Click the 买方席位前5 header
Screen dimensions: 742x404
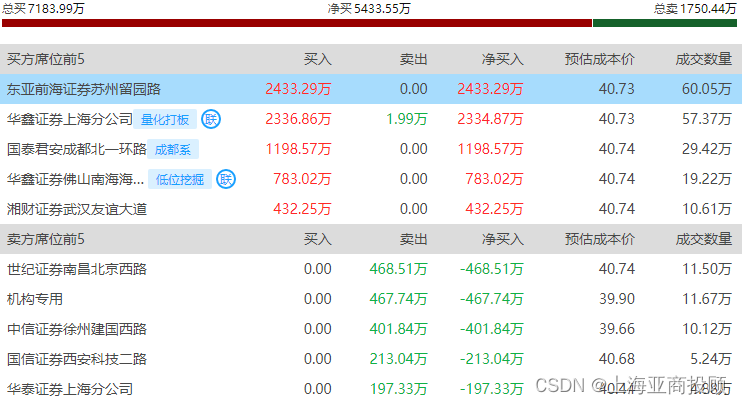45,59
